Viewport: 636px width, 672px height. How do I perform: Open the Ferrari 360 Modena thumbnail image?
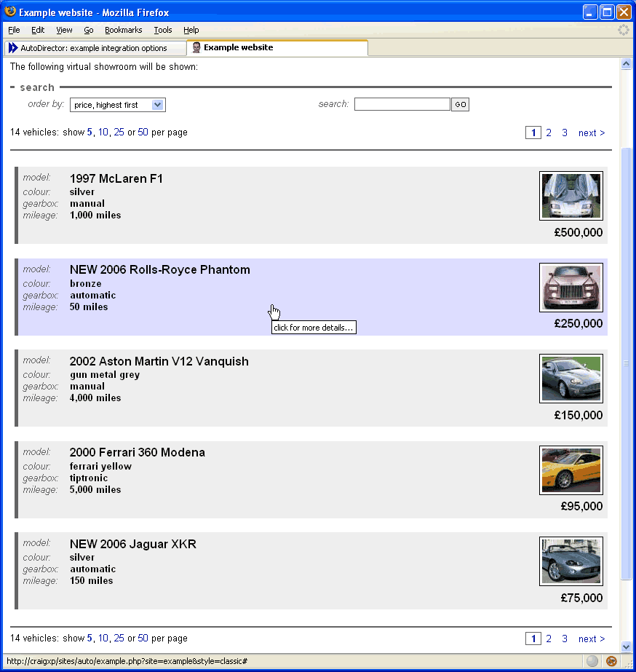[x=571, y=470]
